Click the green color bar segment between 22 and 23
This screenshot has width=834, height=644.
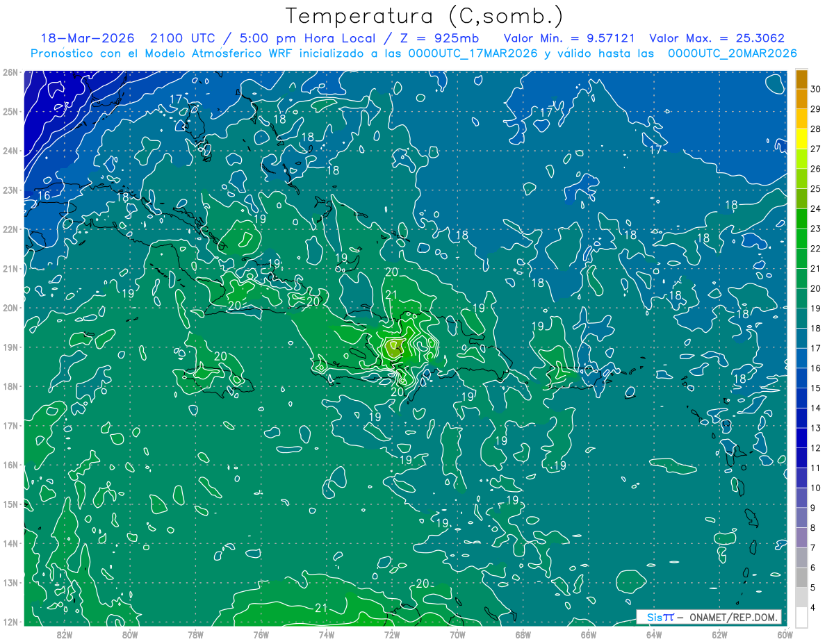coord(801,238)
